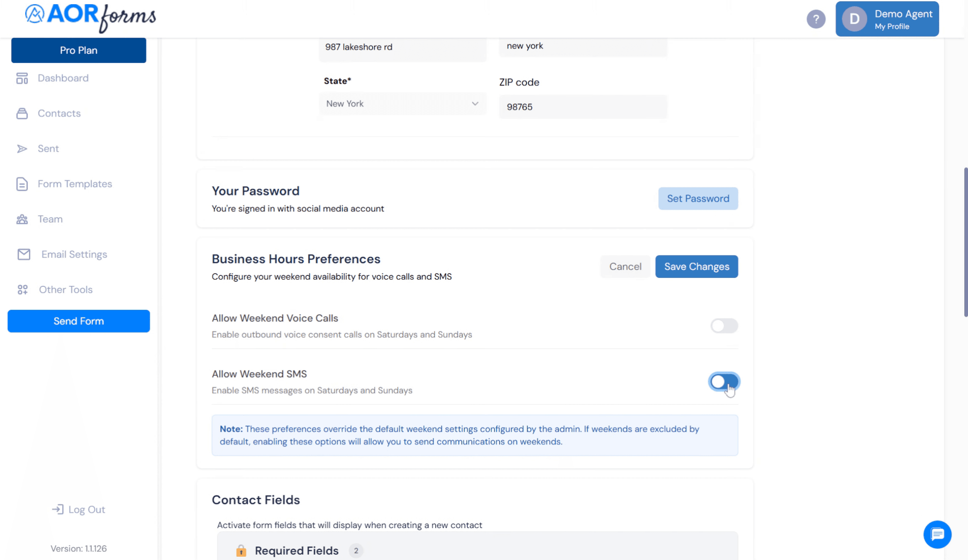The image size is (968, 560).
Task: Click the Set Password button
Action: tap(698, 198)
